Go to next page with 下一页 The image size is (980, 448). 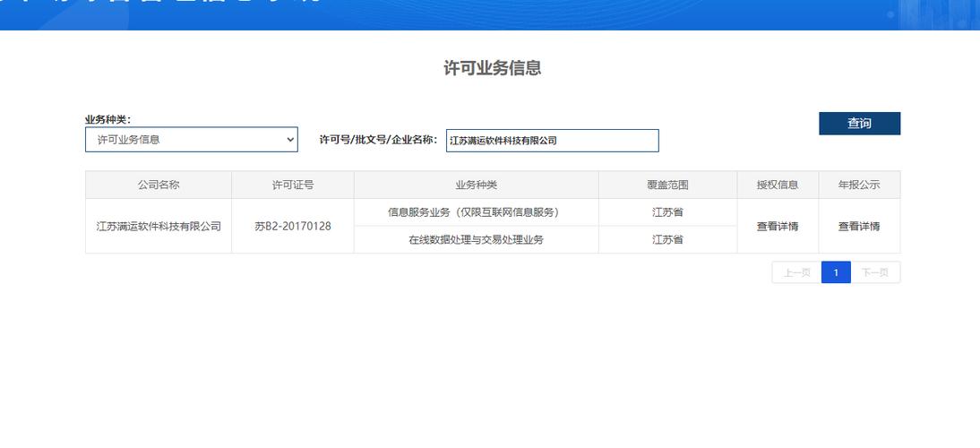click(874, 272)
